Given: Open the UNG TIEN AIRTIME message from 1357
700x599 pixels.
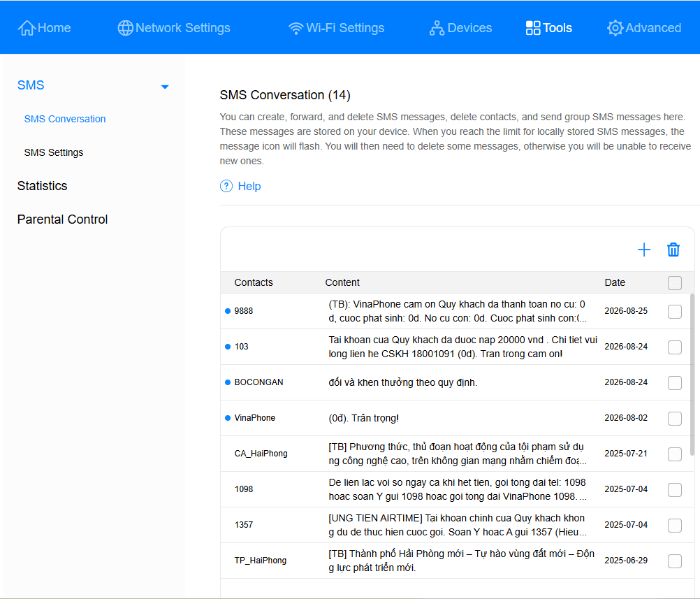Looking at the screenshot, I should 458,526.
